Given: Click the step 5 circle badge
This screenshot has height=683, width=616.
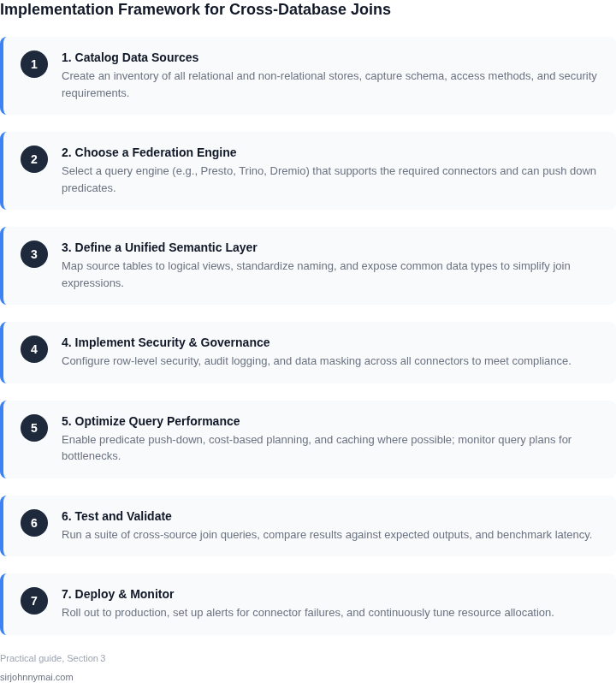Looking at the screenshot, I should point(34,428).
